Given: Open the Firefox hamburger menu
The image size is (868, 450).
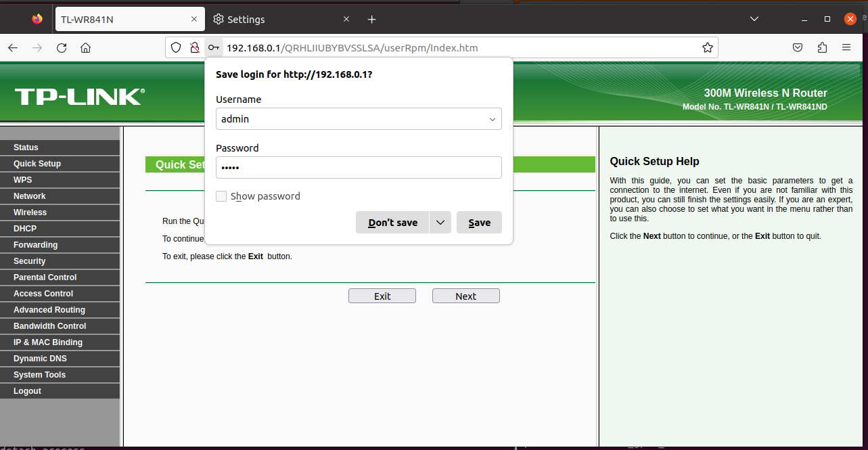Looking at the screenshot, I should tap(846, 47).
